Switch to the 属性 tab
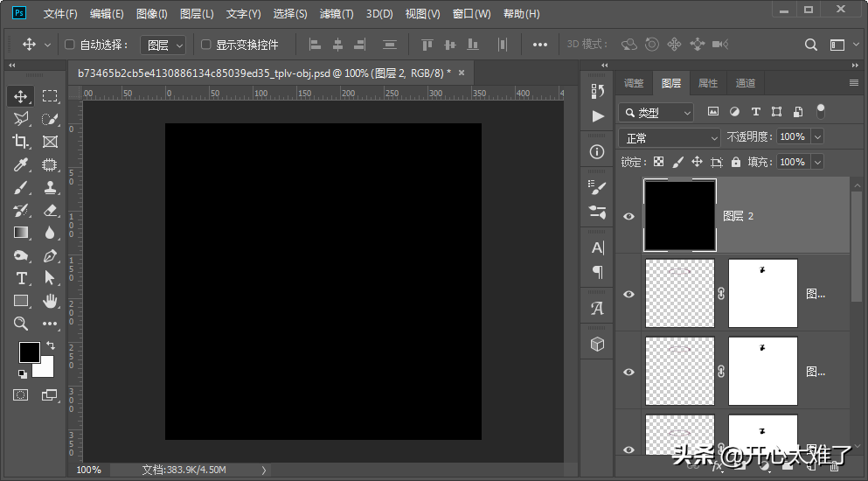This screenshot has height=481, width=868. (x=707, y=83)
